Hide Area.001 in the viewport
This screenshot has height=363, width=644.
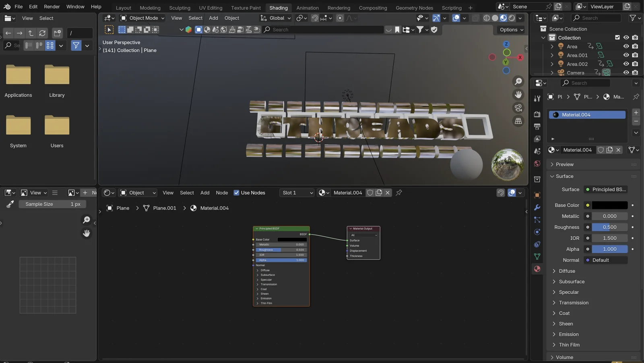click(626, 55)
